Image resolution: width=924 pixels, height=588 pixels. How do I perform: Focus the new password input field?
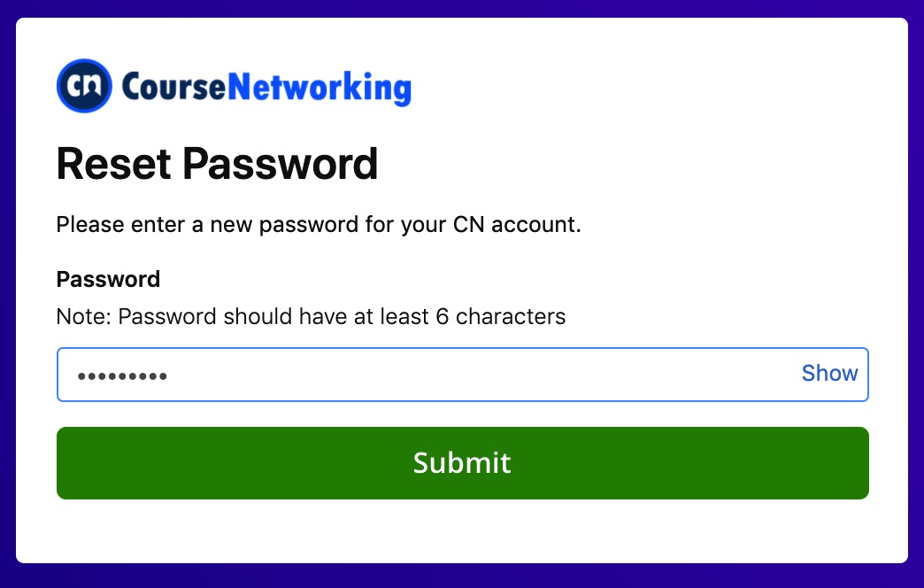point(463,375)
